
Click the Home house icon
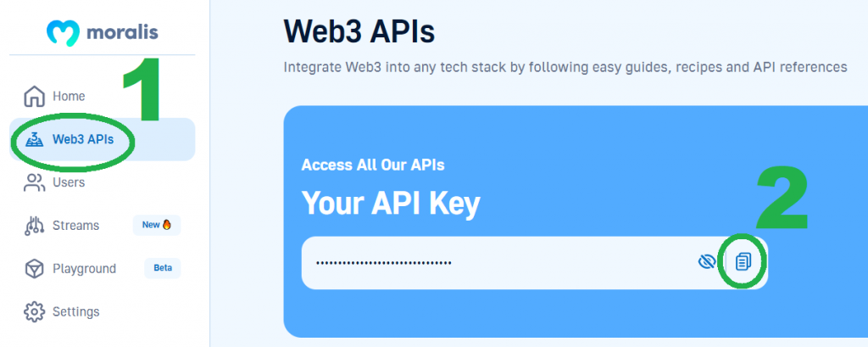click(34, 96)
